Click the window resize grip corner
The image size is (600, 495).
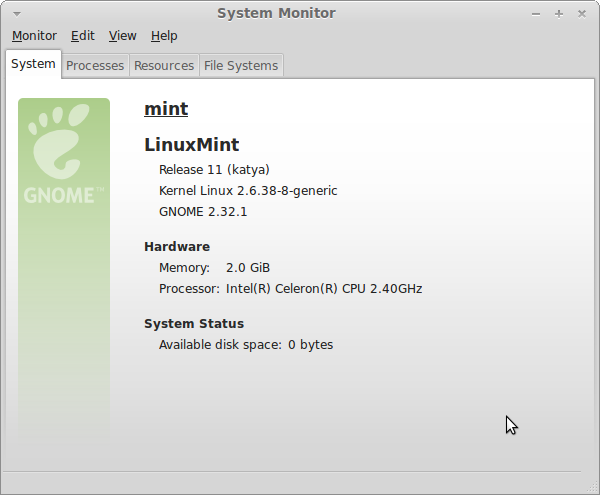tap(593, 488)
